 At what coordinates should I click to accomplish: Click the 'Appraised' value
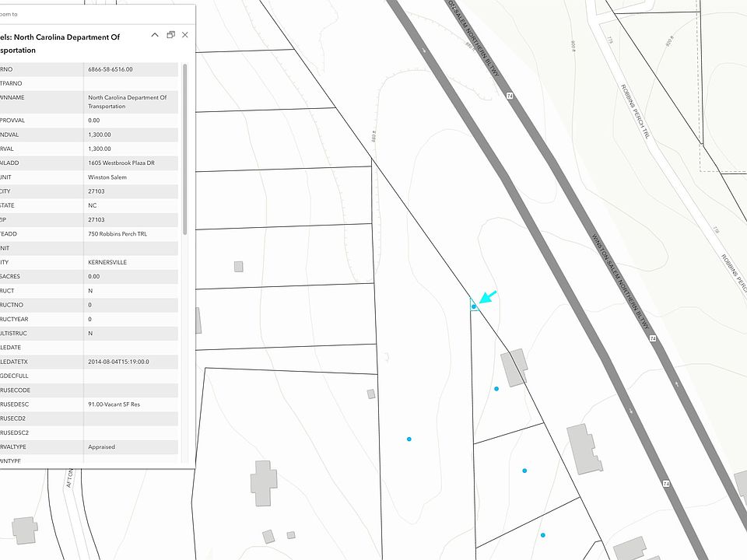click(x=101, y=447)
